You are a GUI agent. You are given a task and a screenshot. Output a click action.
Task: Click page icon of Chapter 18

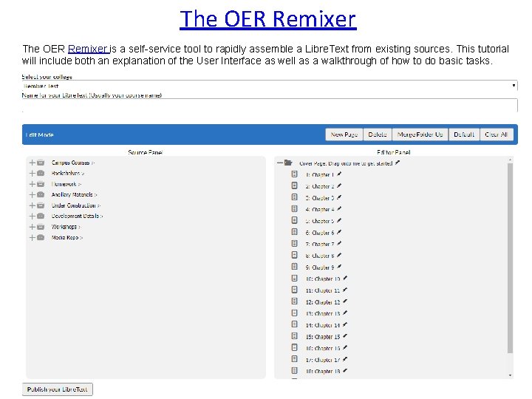tap(294, 370)
